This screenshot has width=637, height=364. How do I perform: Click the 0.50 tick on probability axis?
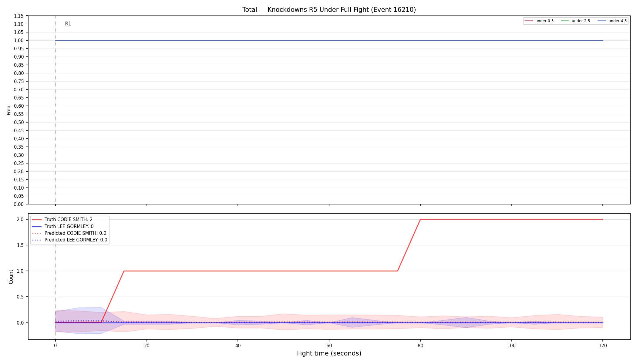click(x=19, y=122)
